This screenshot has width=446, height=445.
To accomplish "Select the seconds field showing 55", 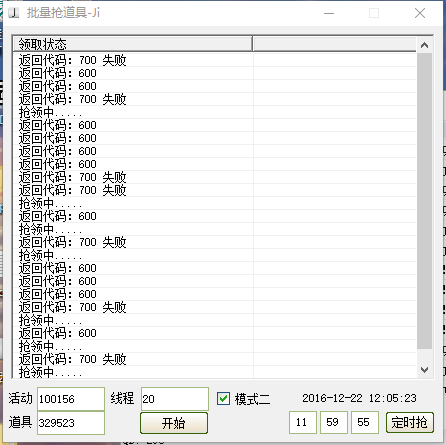I will [365, 422].
